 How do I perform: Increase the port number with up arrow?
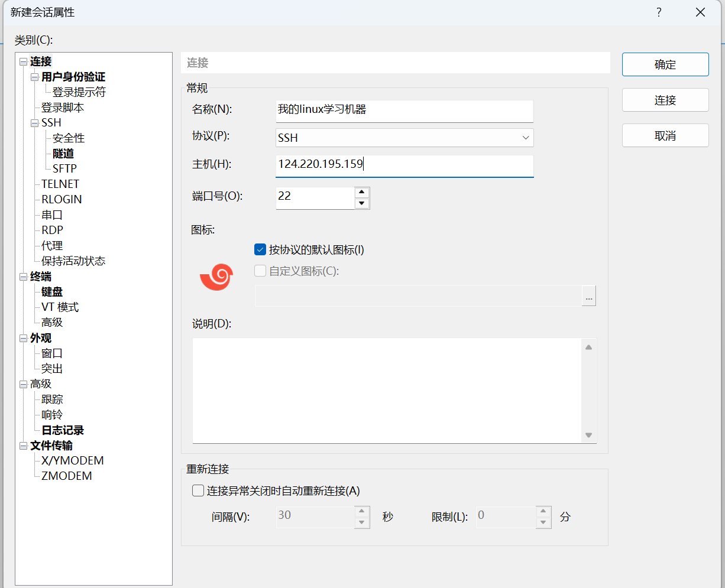pyautogui.click(x=362, y=193)
